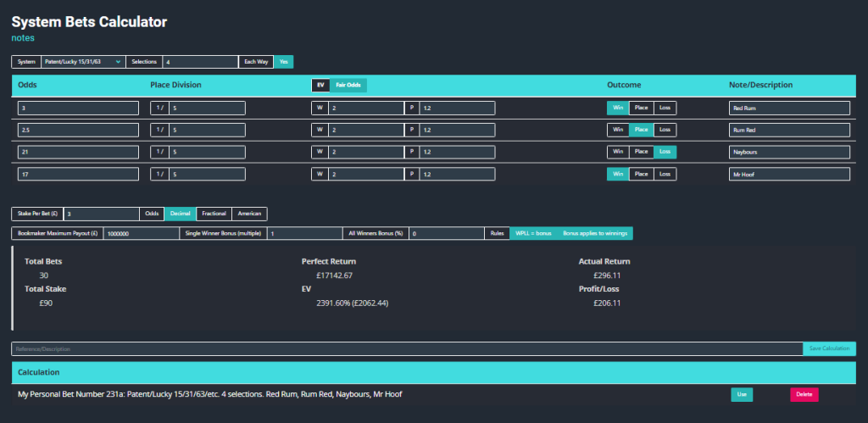
Task: Switch to the Fair Odds tab
Action: coord(348,85)
